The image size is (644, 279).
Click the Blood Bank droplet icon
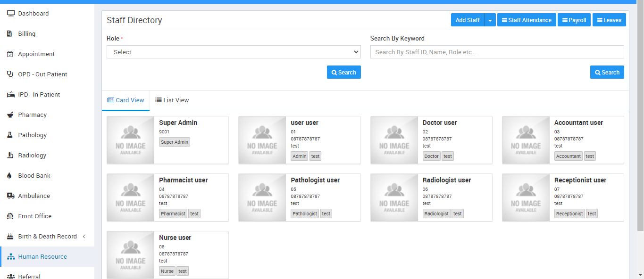(10, 176)
